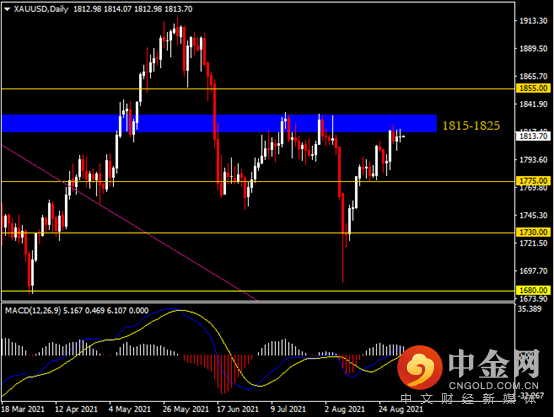The width and height of the screenshot is (554, 417).
Task: Click the XAUUSD chart dropdown triangle
Action: pyautogui.click(x=7, y=10)
